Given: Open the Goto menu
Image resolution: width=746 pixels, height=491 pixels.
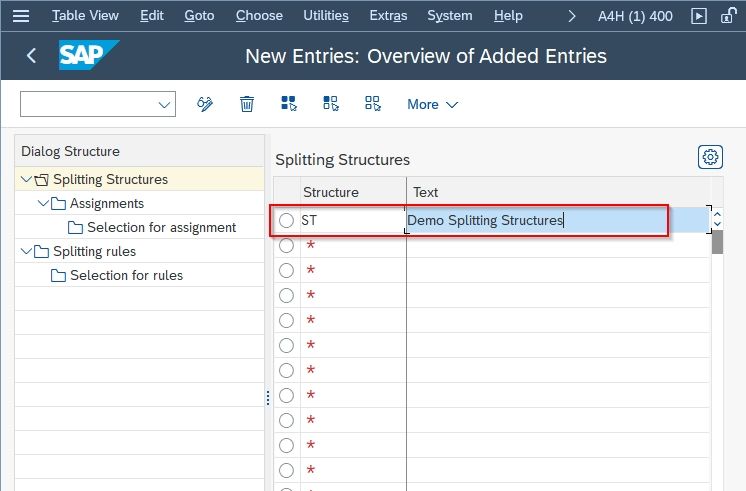Looking at the screenshot, I should [199, 16].
